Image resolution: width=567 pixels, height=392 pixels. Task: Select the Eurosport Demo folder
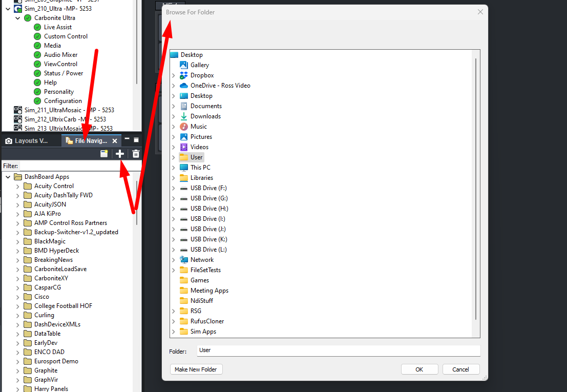click(56, 361)
